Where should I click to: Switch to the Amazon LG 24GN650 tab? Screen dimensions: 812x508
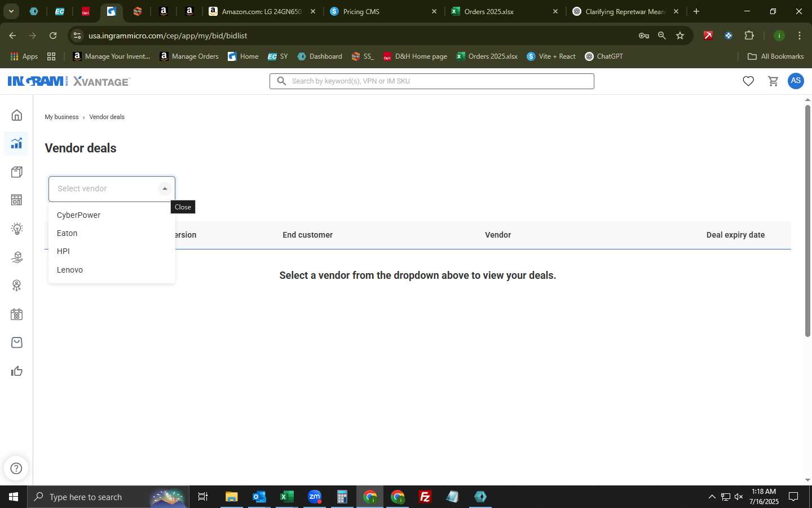coord(262,11)
